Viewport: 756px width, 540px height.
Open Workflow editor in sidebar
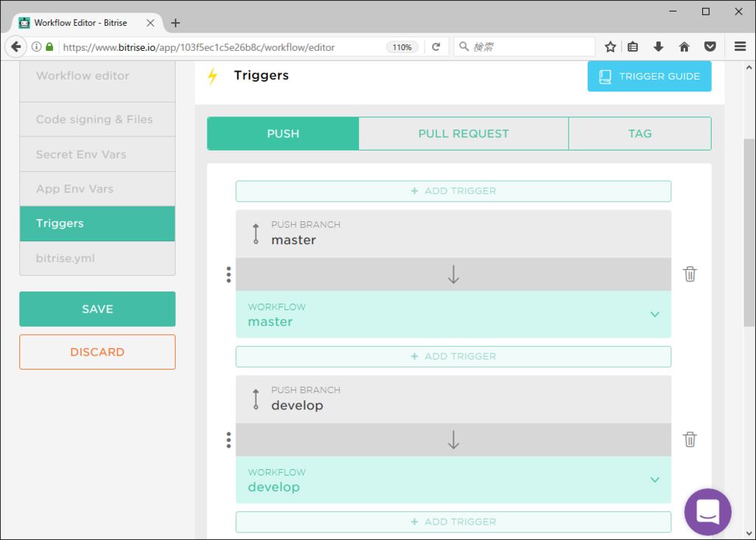coord(97,76)
